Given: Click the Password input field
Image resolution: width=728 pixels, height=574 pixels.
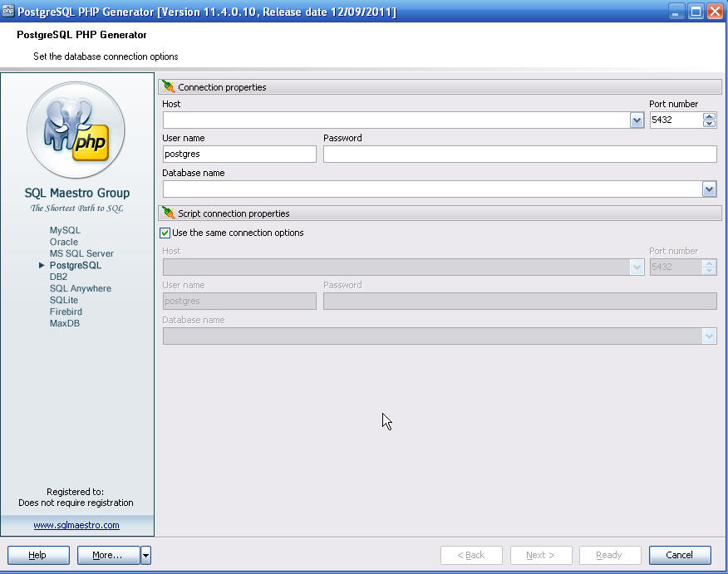Looking at the screenshot, I should (x=519, y=154).
